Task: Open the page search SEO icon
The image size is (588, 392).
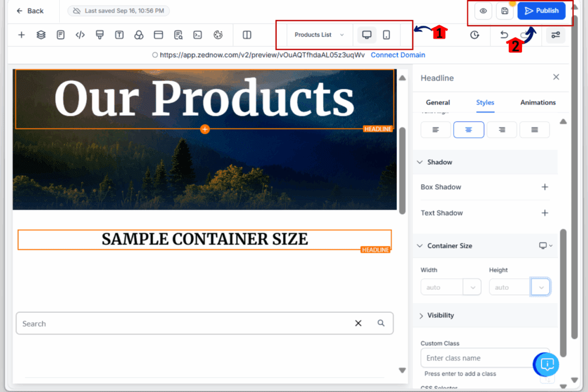Action: (x=178, y=35)
